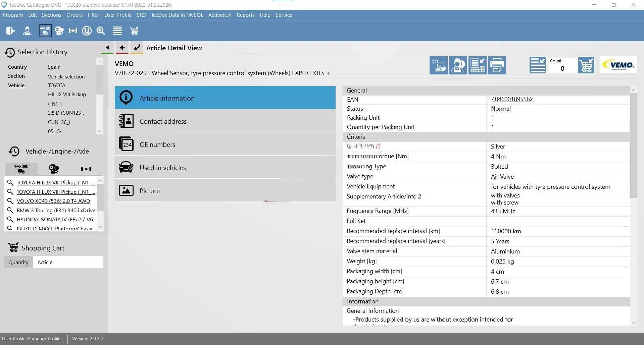Click vehicle list scroll up arrow
Viewport: 644px width, 345px height.
coord(100,181)
